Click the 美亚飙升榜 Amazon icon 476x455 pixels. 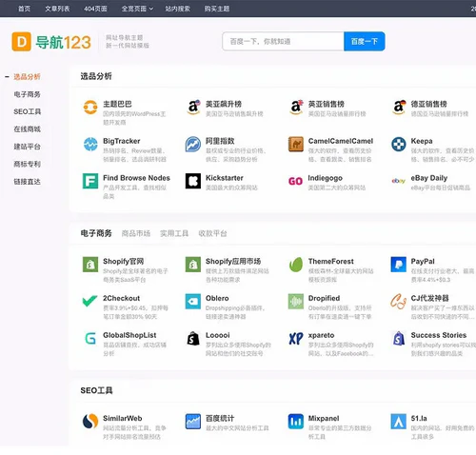click(x=193, y=108)
